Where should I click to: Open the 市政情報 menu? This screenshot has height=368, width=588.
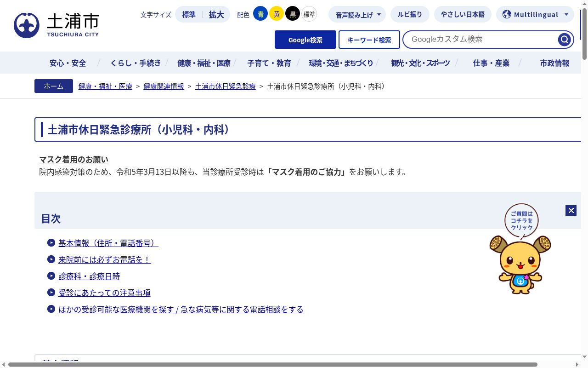click(554, 63)
